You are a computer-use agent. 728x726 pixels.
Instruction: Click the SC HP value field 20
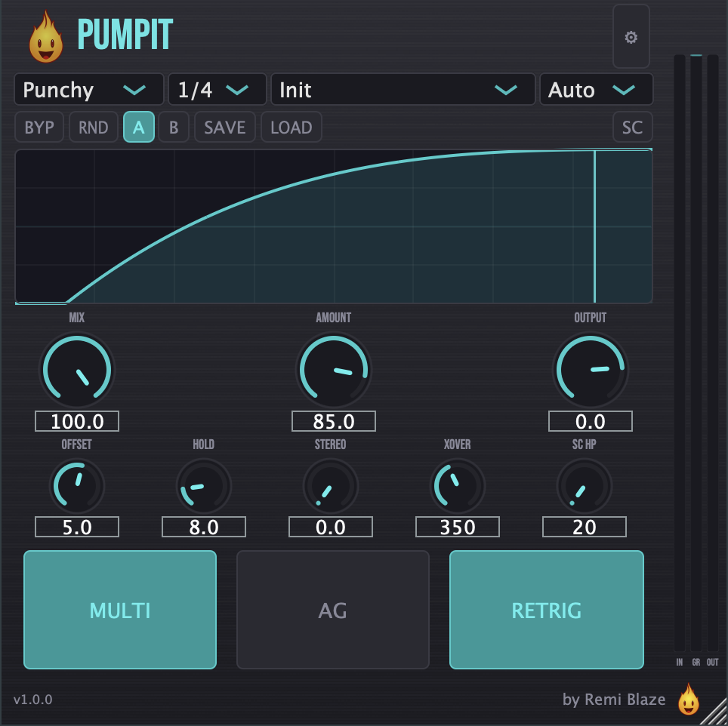click(584, 527)
